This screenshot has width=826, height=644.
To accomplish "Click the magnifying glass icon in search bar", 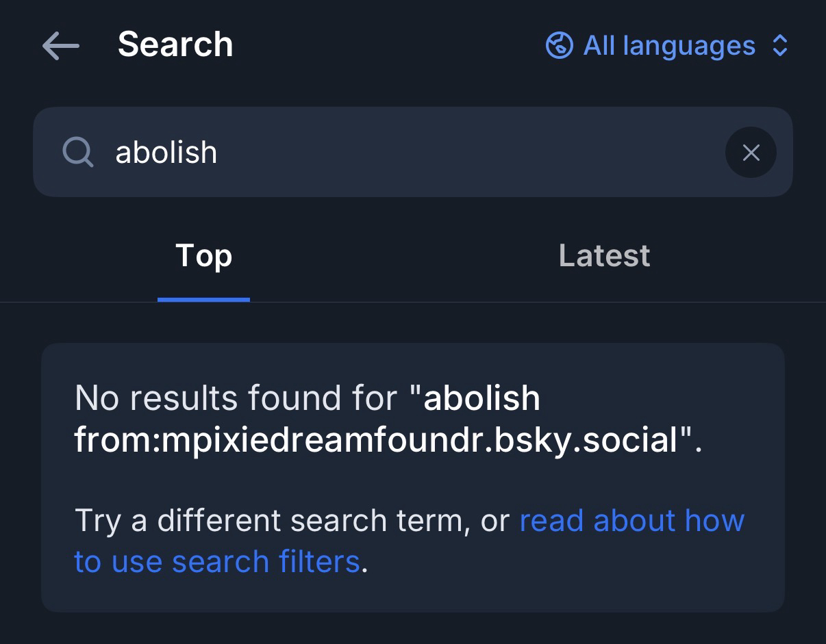I will coord(78,152).
